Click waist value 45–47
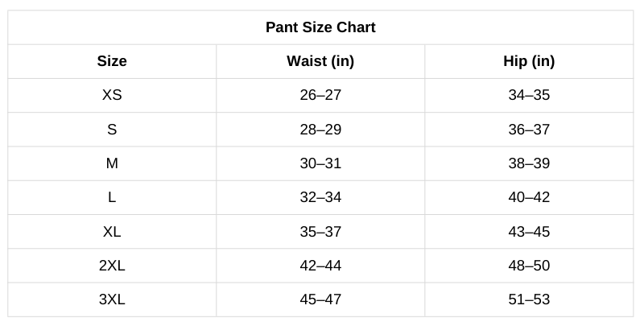 coord(320,299)
